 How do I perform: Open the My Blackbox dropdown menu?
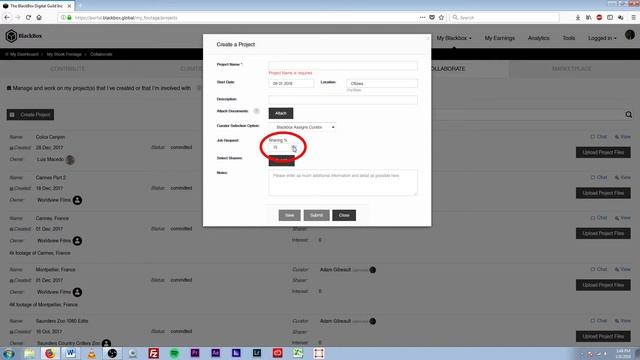point(454,38)
